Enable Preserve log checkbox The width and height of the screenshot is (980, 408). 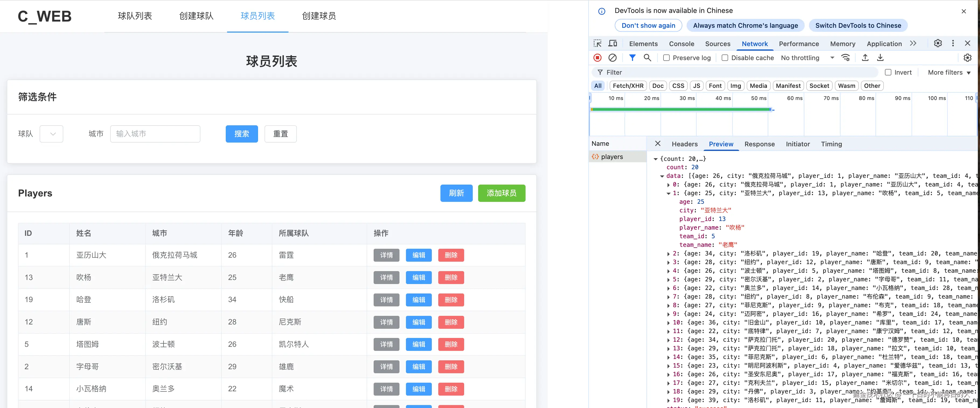point(666,58)
